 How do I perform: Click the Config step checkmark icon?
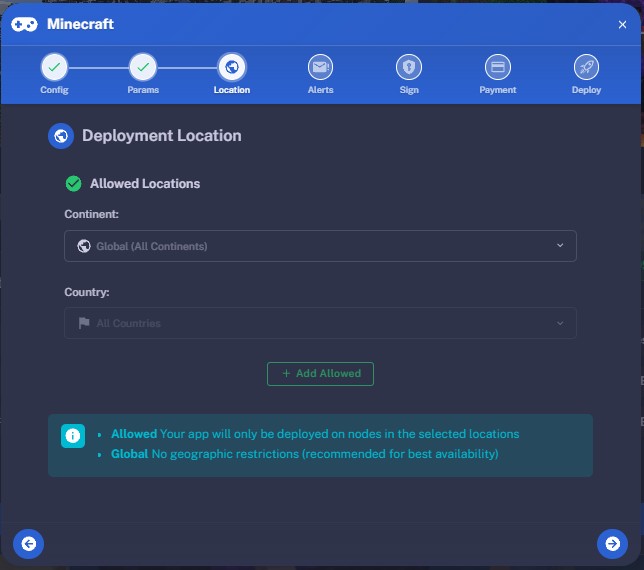[54, 67]
